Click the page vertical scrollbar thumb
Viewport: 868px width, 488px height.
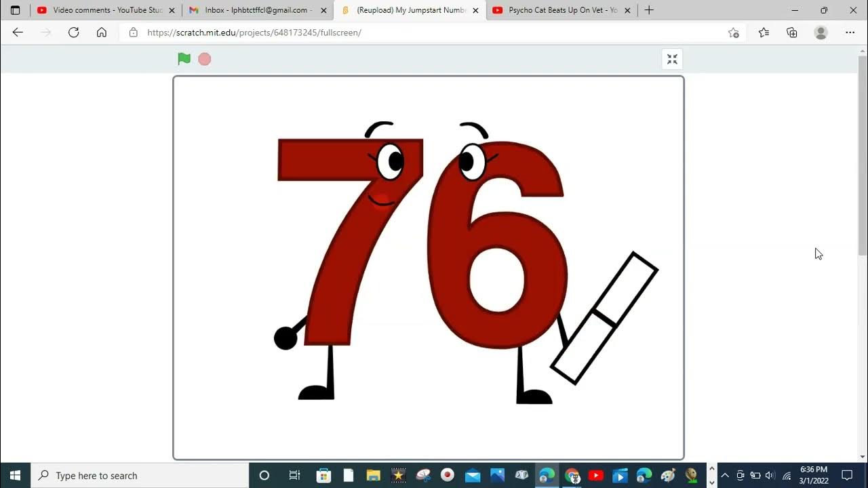(x=863, y=155)
